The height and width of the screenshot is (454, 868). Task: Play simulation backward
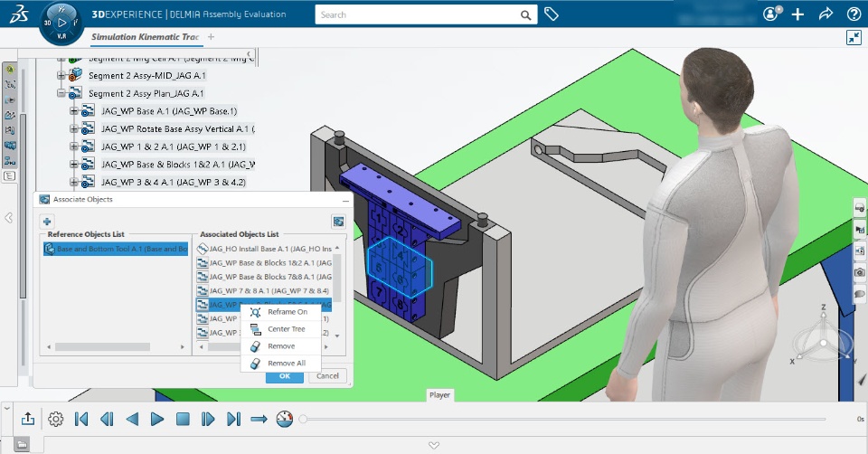[x=132, y=419]
